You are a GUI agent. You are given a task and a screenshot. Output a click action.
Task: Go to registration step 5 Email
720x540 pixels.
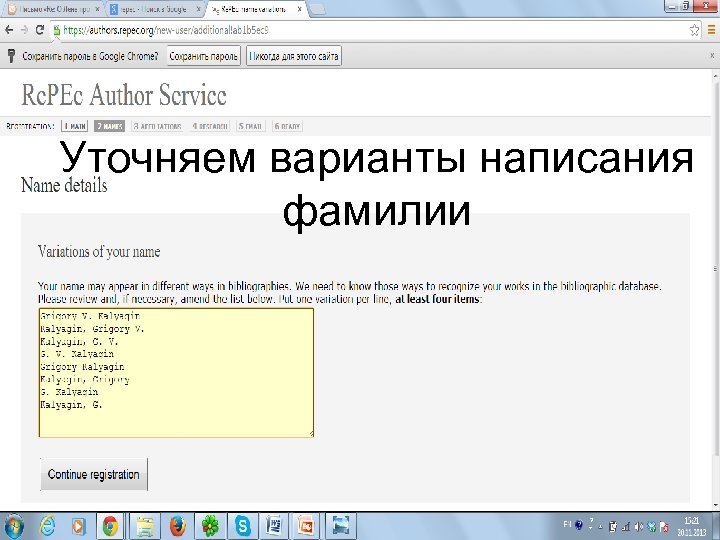click(250, 126)
